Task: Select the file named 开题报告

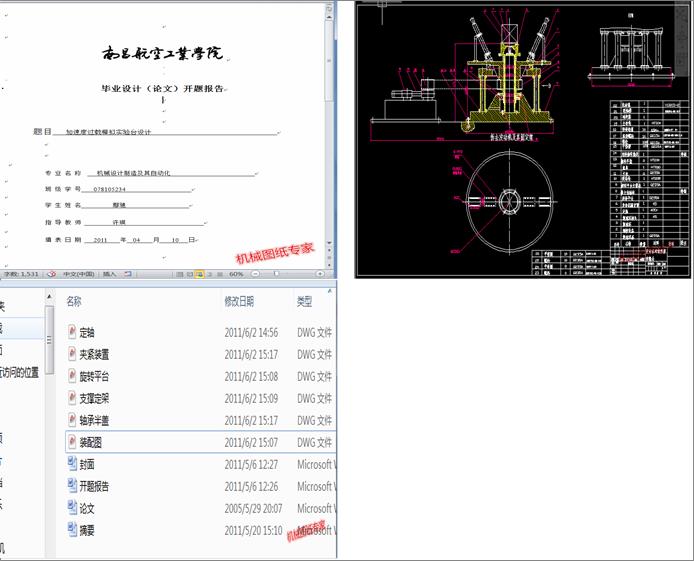Action: pos(94,486)
